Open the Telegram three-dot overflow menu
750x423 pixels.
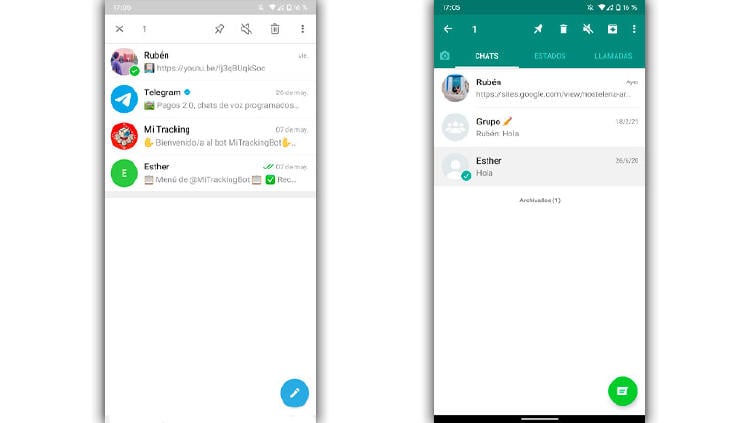[303, 29]
